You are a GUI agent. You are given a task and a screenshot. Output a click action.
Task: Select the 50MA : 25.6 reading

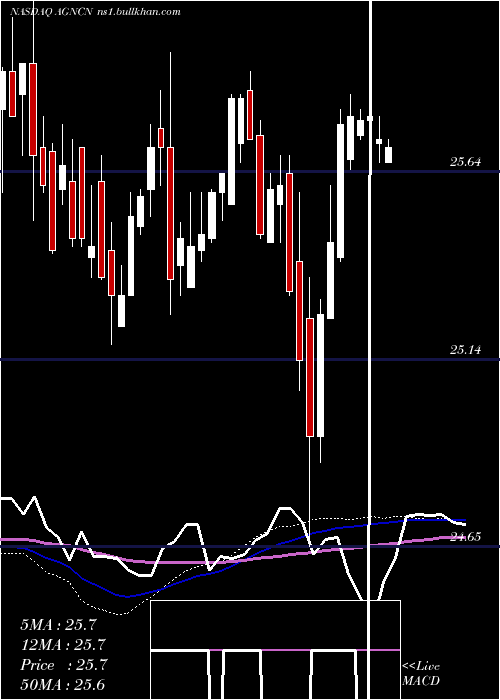[62, 685]
